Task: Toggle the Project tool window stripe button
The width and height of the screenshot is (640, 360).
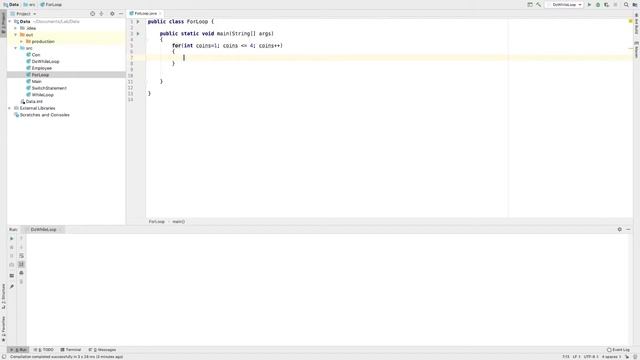Action: 3,24
